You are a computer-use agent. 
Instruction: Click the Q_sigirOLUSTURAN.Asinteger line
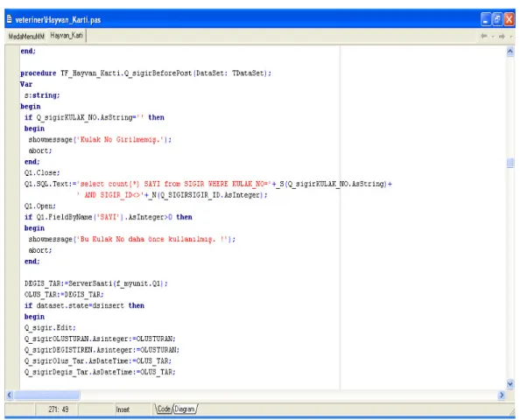[x=100, y=339]
